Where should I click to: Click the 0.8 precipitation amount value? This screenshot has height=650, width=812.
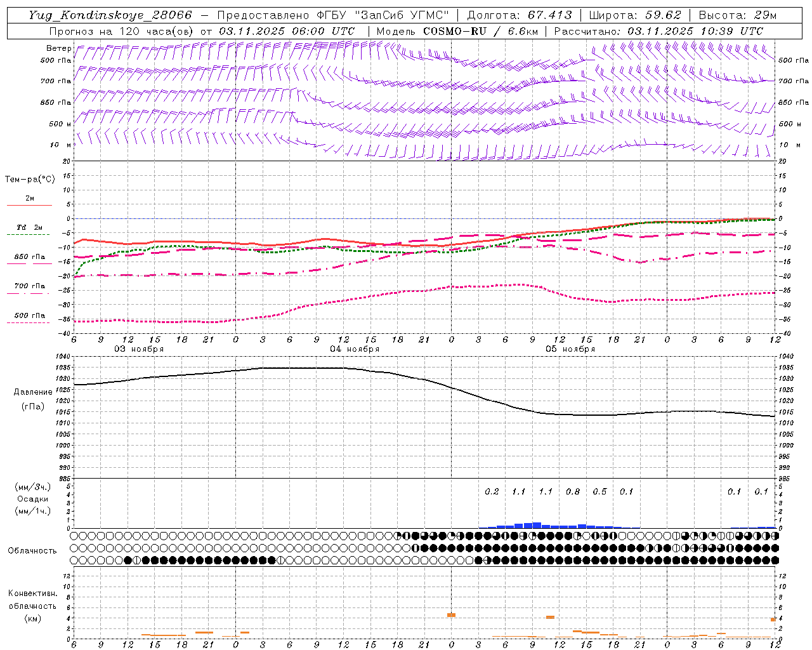click(572, 491)
